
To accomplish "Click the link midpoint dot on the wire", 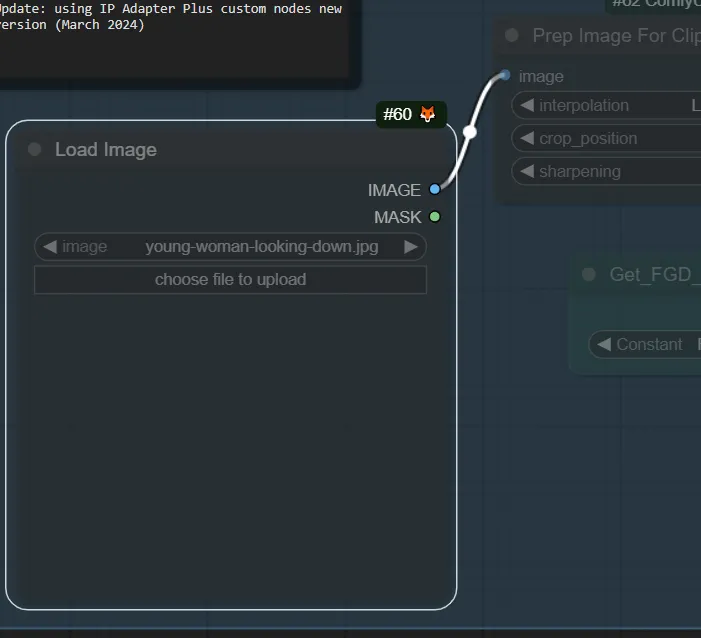I will pyautogui.click(x=469, y=131).
